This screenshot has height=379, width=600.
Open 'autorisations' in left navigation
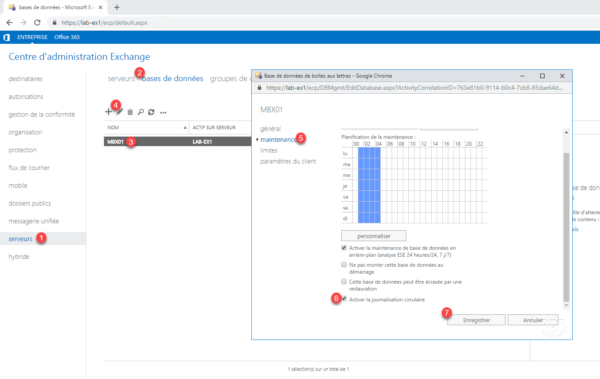tap(26, 96)
